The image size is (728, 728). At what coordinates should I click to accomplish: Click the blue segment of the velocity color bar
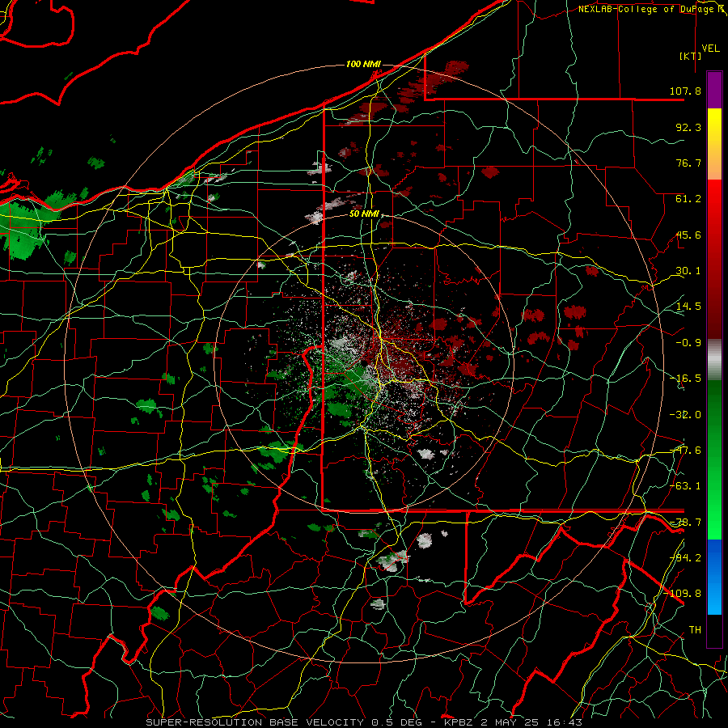coord(714,577)
